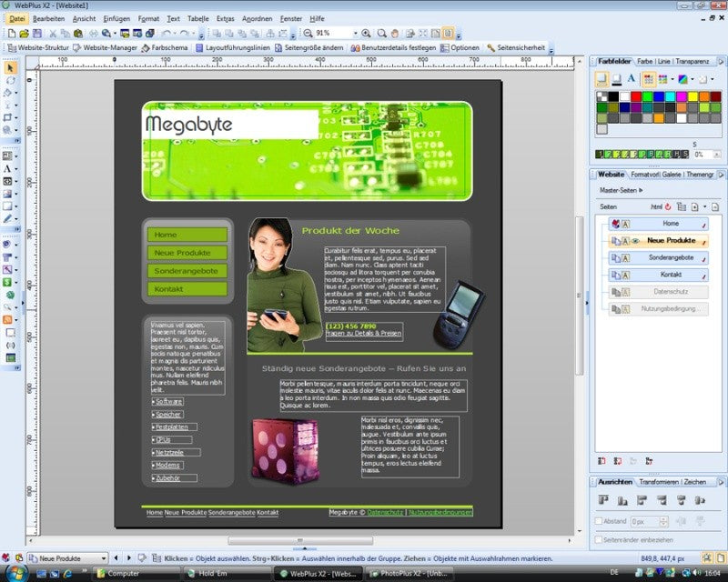Toggle the highlighted view icon in zoom toolbar
Viewport: 728px width, 582px height.
pyautogui.click(x=448, y=34)
